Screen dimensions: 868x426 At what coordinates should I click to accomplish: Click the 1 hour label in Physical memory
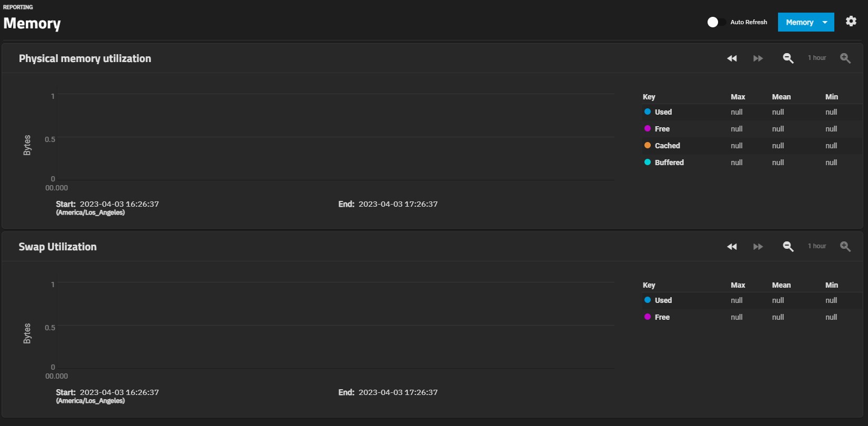click(x=817, y=58)
